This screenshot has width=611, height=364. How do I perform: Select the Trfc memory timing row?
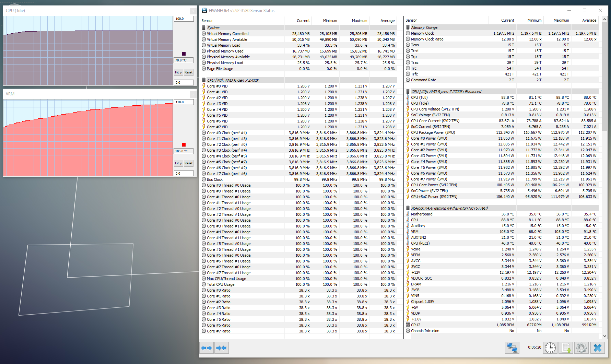pyautogui.click(x=502, y=74)
